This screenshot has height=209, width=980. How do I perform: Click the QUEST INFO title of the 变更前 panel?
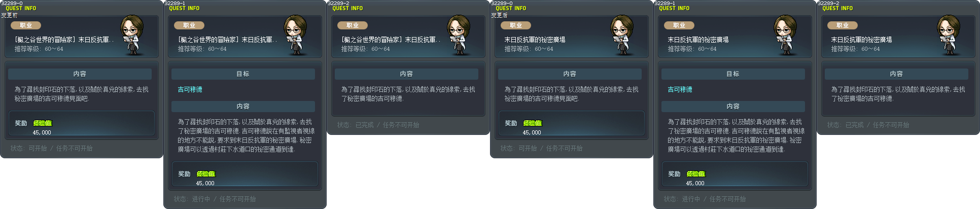coord(21,9)
